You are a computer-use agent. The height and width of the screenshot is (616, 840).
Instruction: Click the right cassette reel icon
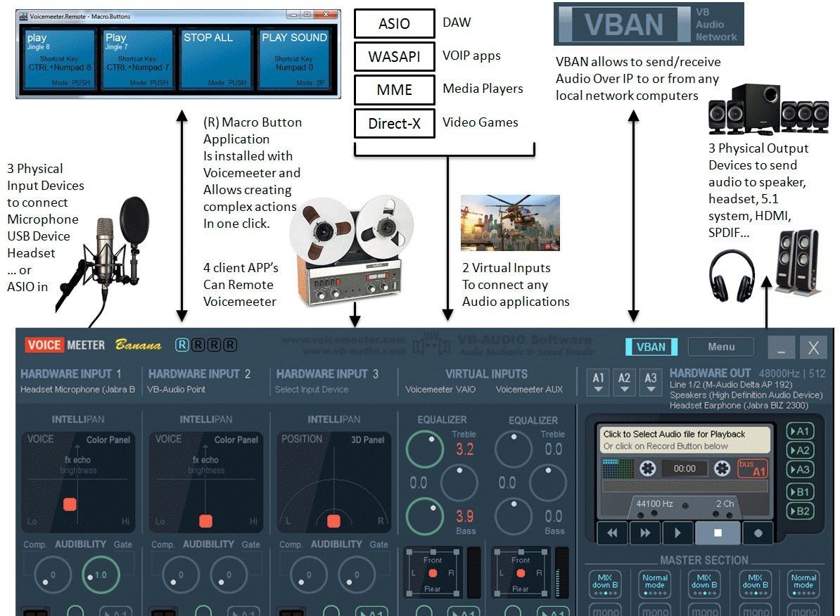coord(722,469)
